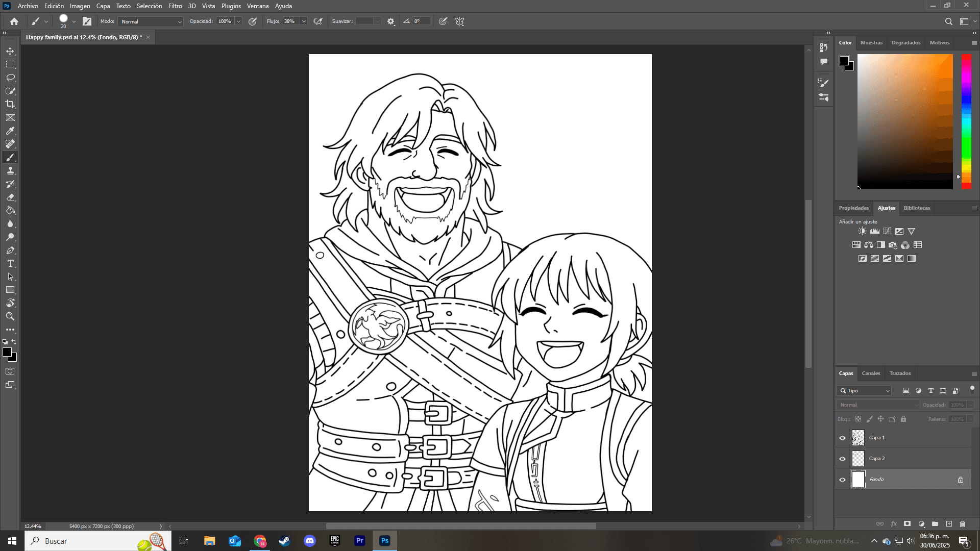Select the Zoom tool
The height and width of the screenshot is (551, 980).
[x=10, y=316]
